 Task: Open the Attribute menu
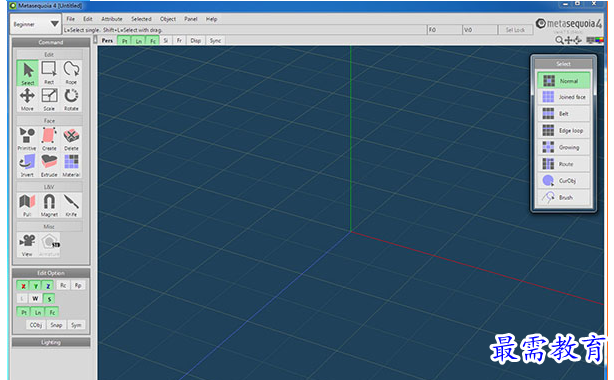[112, 19]
